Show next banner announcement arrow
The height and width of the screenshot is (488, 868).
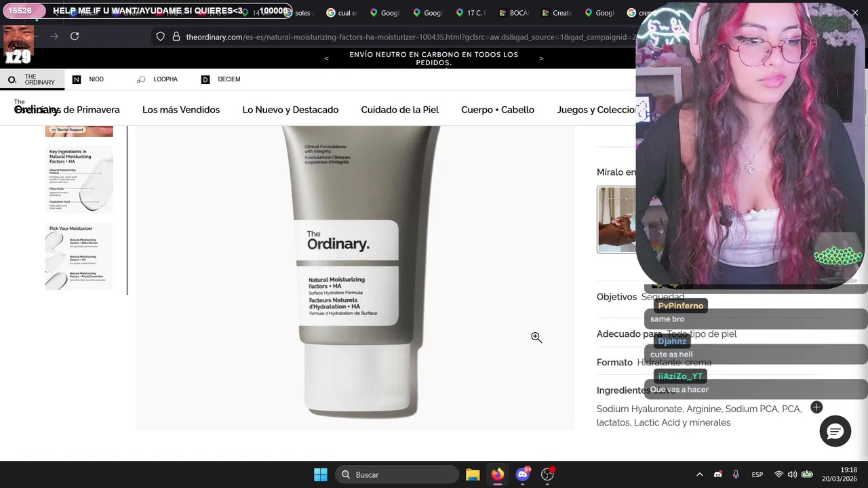point(541,58)
